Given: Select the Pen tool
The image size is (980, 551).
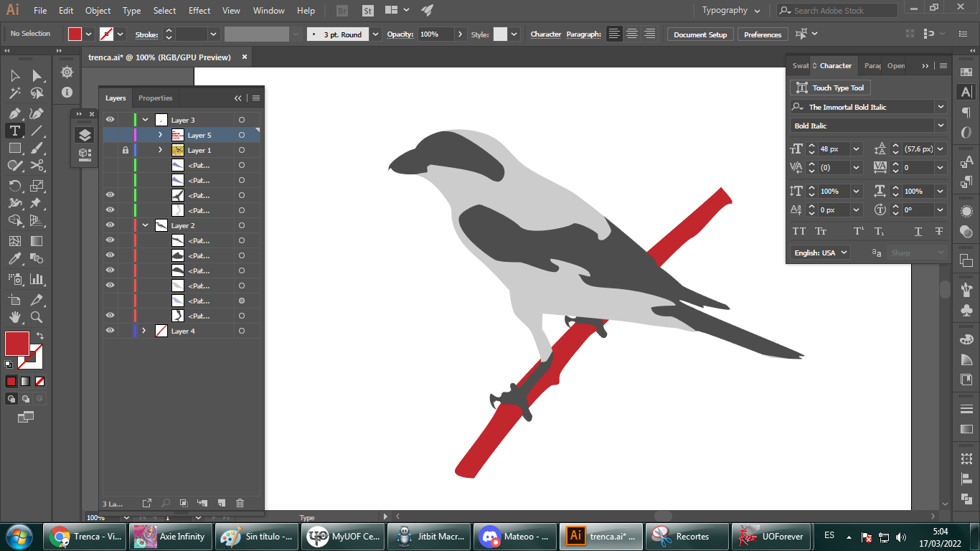Looking at the screenshot, I should click(14, 113).
